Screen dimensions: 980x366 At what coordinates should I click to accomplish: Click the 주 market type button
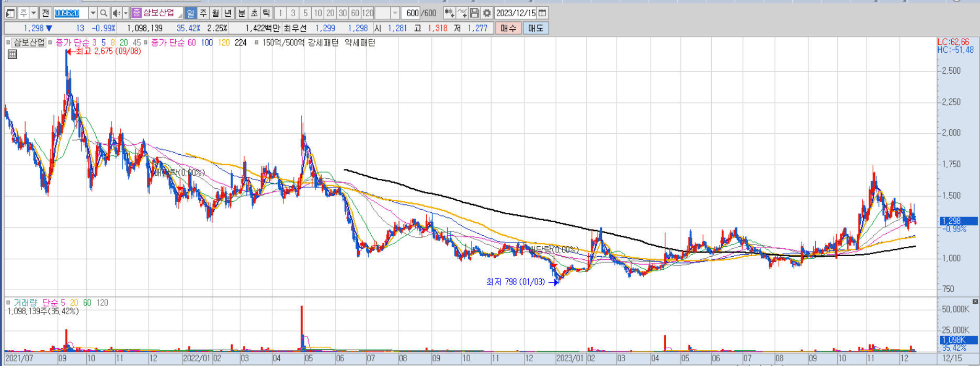(x=24, y=13)
